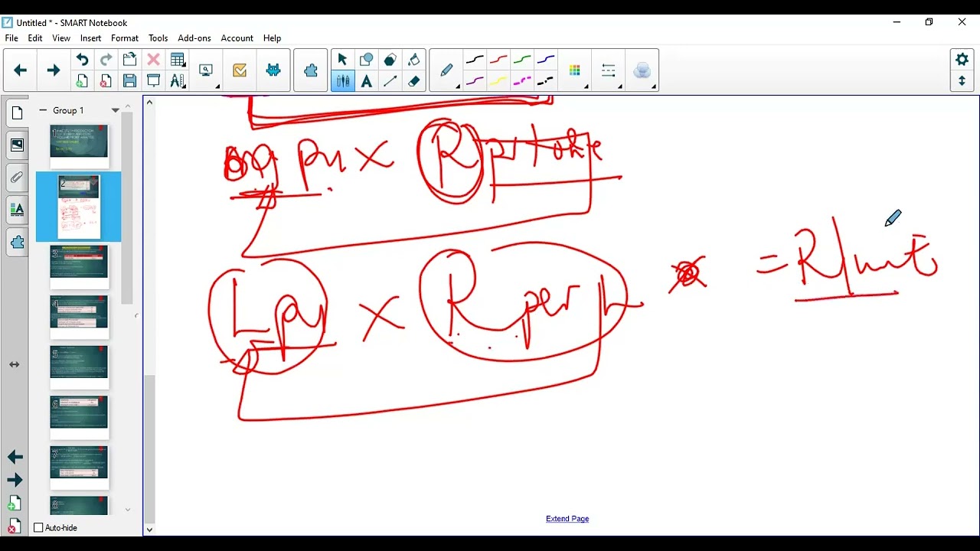Open the File menu
This screenshot has width=980, height=551.
pos(11,38)
